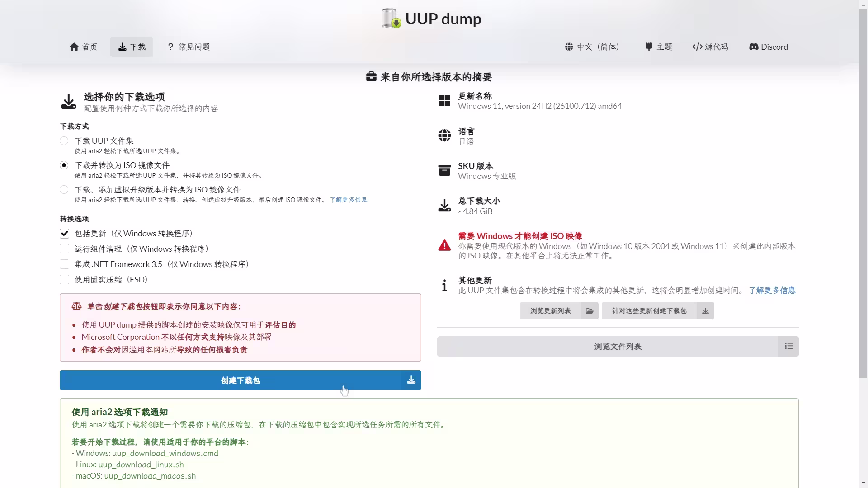
Task: Uncheck 包括更新 conversion option
Action: (64, 233)
